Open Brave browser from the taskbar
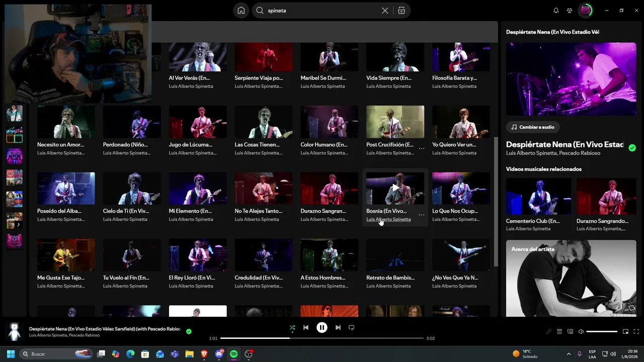 point(204,354)
